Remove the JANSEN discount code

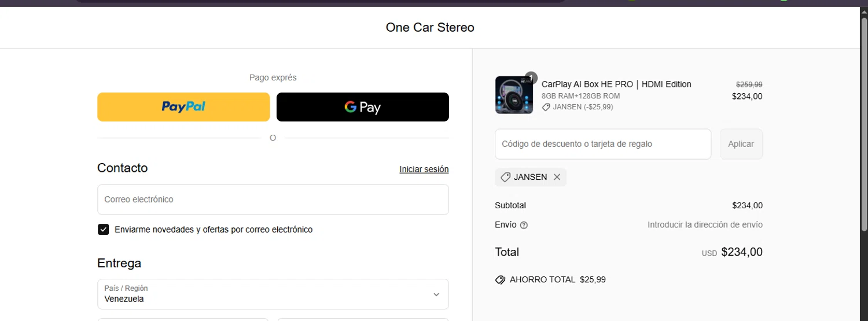[557, 177]
